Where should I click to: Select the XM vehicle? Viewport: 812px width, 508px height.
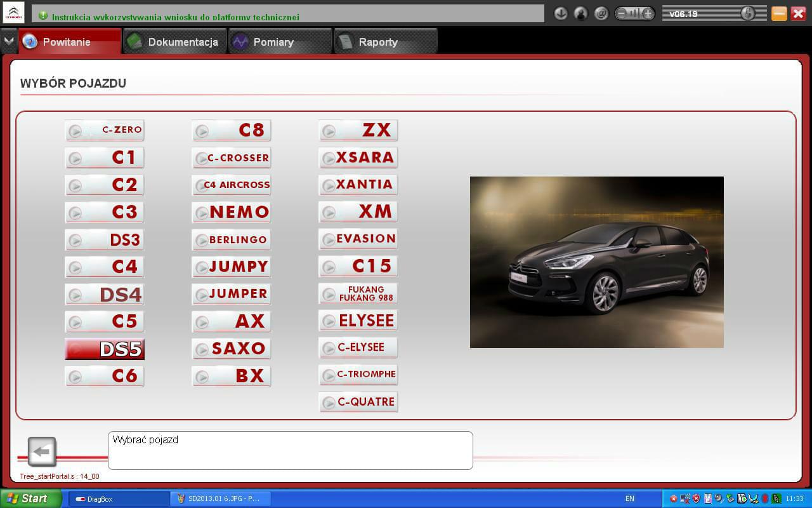click(x=358, y=212)
